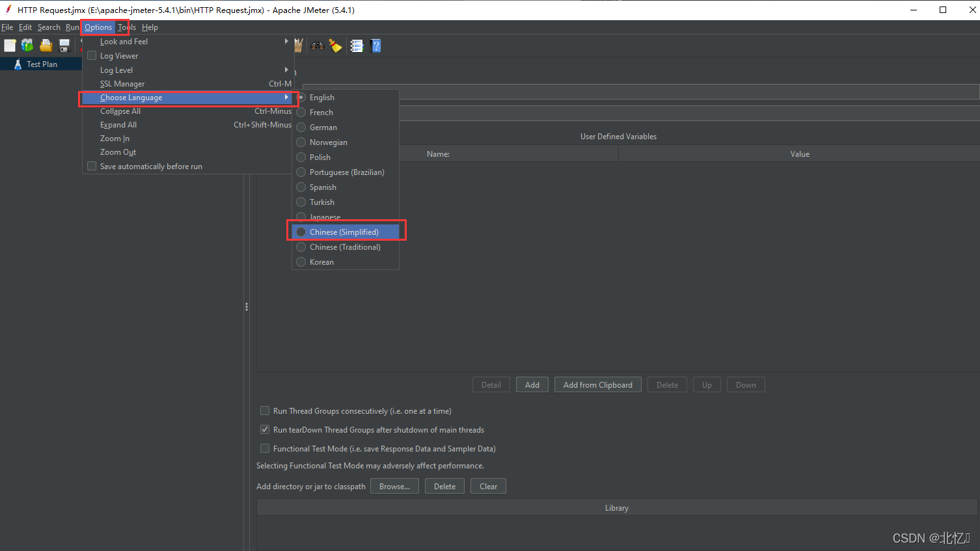Choose Chinese (Traditional) language

point(346,247)
